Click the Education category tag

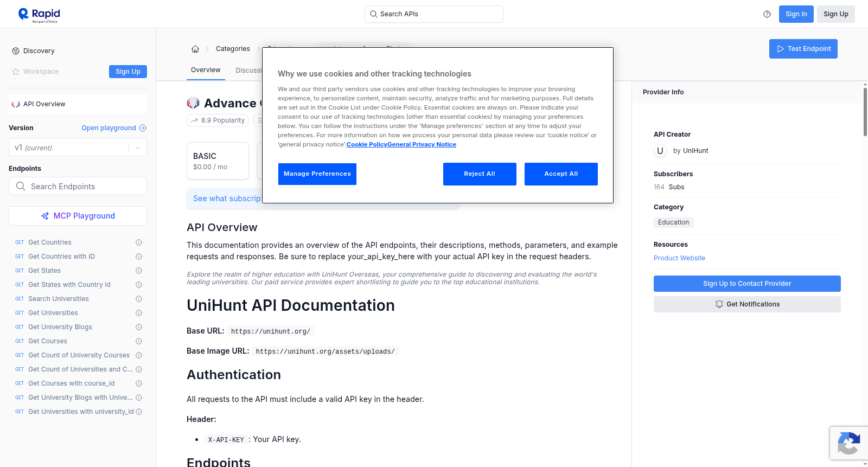point(674,222)
